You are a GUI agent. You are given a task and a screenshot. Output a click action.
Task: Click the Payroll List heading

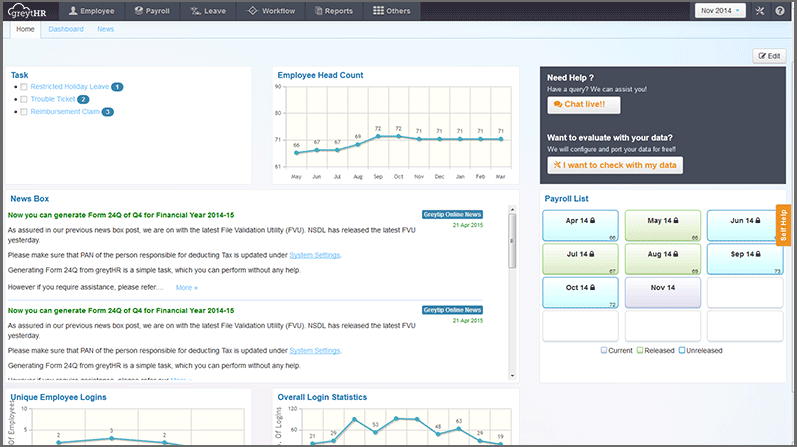(566, 199)
